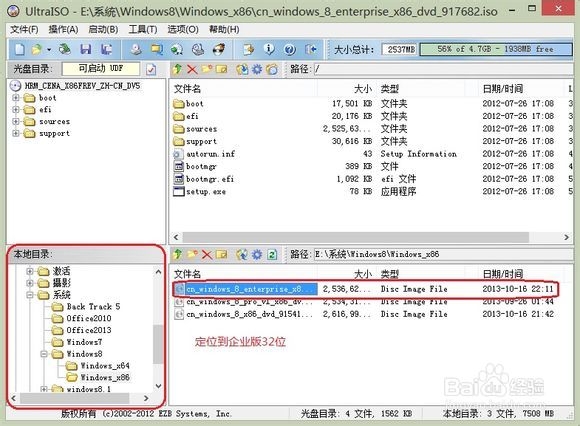Screen dimensions: 580x426
Task: Expand the support folder tree node
Action: pos(16,133)
